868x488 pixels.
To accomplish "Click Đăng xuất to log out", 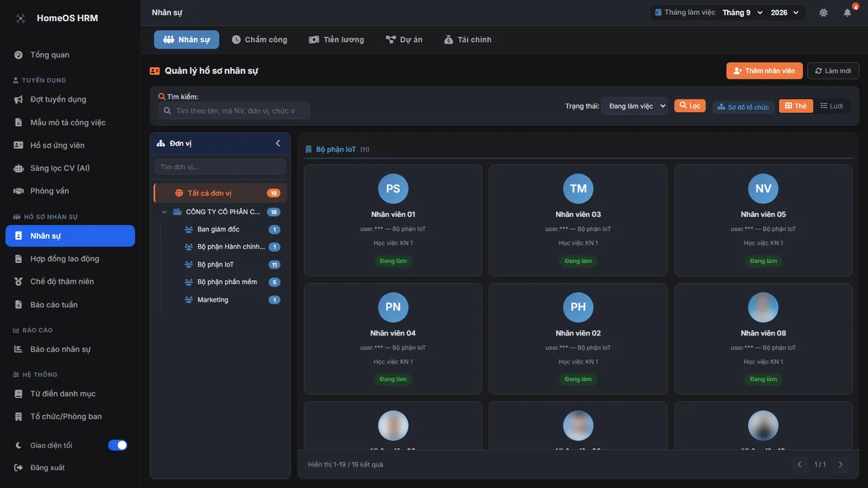I will coord(70,468).
